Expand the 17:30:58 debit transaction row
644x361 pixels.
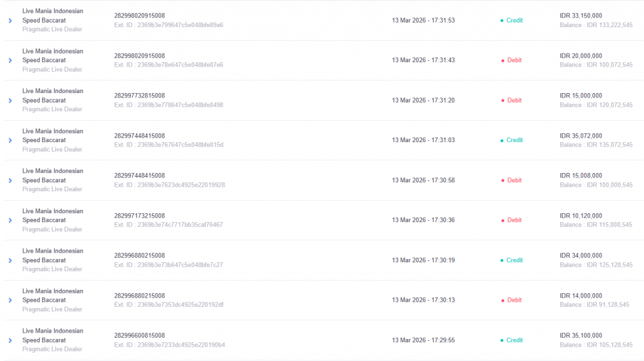pyautogui.click(x=10, y=181)
